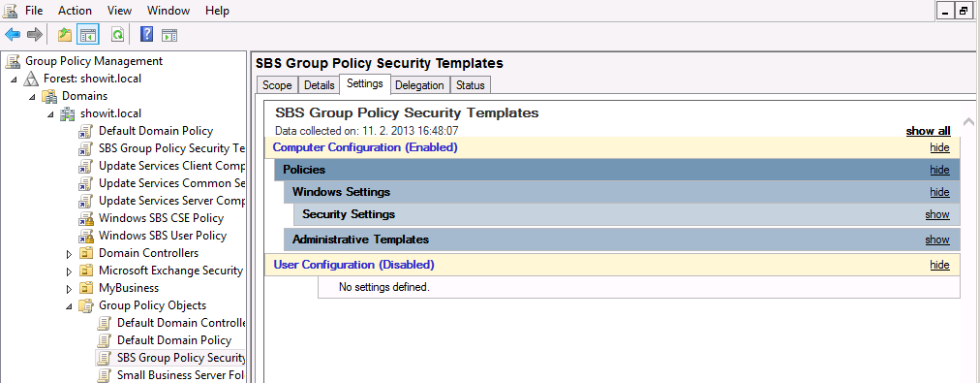
Task: Expand the Microsoft Exchange Security node
Action: coord(69,271)
